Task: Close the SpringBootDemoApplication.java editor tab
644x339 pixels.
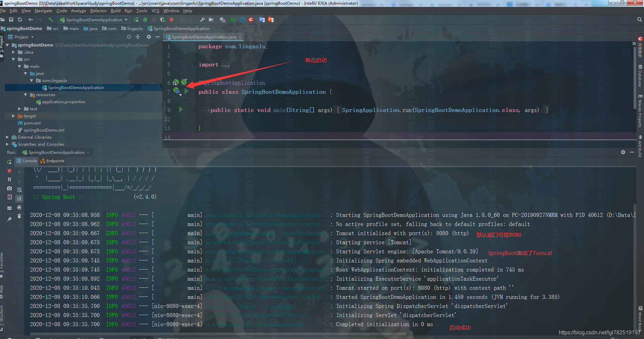Action: point(240,37)
